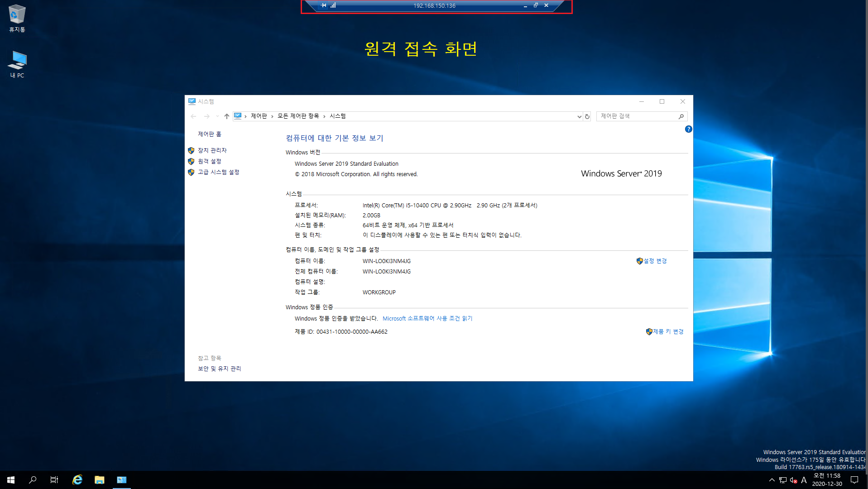Go back in the System window
Screen dimensions: 868x489
point(193,116)
